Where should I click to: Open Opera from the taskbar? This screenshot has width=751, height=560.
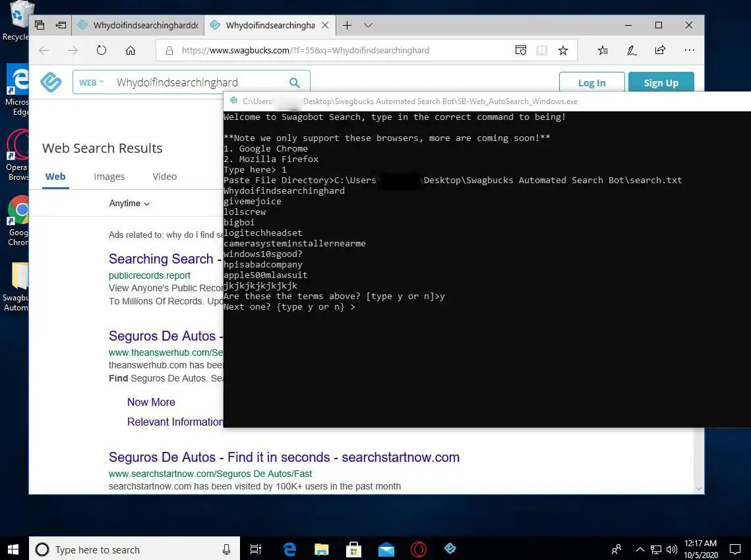(x=418, y=549)
